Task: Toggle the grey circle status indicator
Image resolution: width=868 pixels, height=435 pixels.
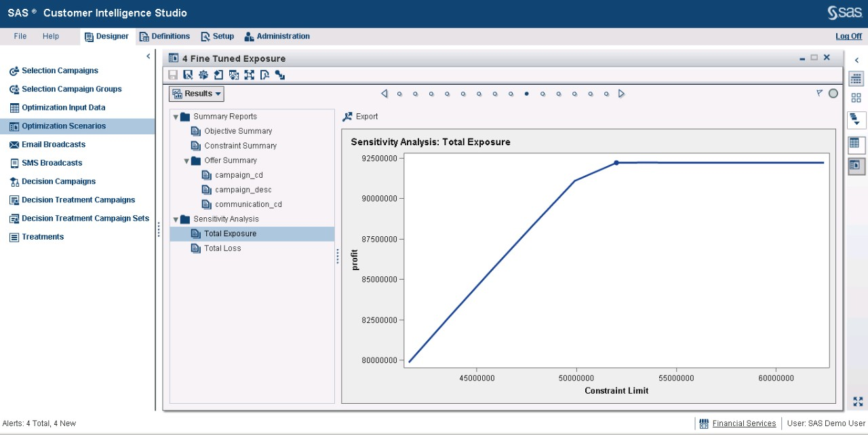Action: tap(833, 94)
